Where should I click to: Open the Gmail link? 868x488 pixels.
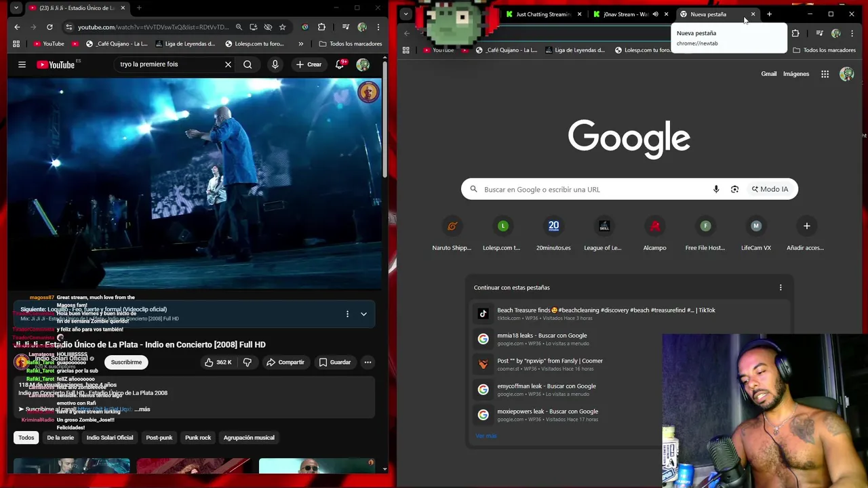click(x=768, y=74)
